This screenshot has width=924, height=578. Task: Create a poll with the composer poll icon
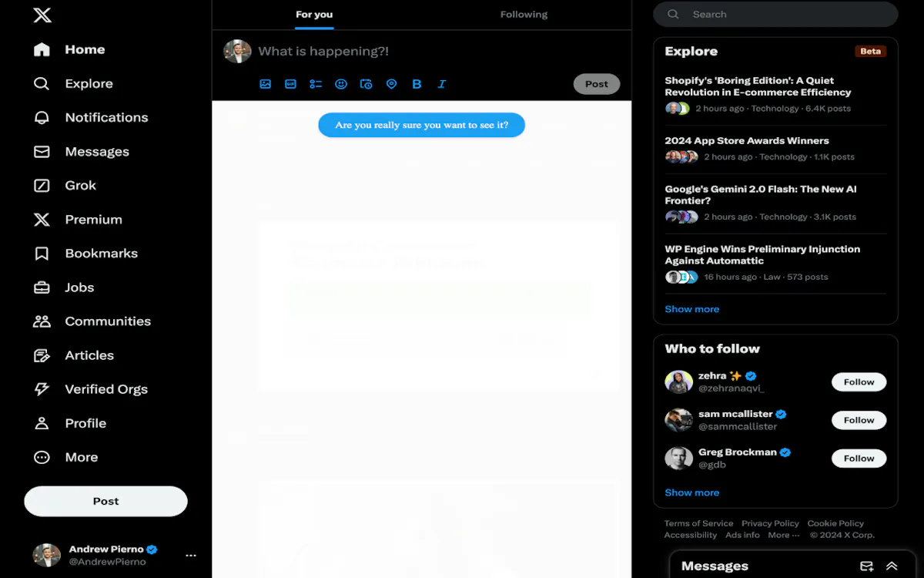coord(316,84)
